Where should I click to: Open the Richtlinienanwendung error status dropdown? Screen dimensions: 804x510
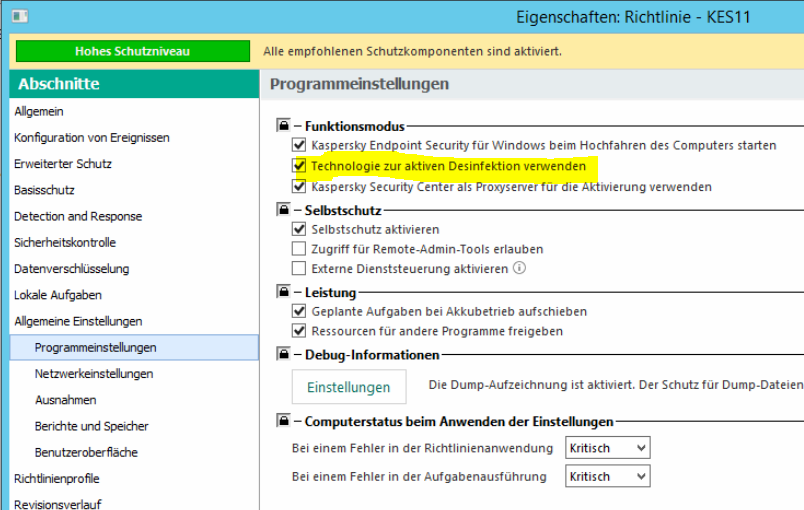point(608,448)
